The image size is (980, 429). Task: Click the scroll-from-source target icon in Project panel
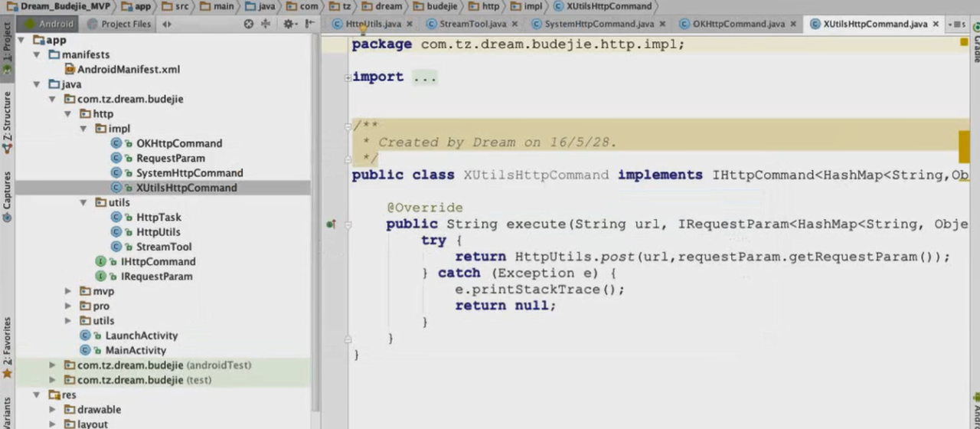pyautogui.click(x=249, y=24)
